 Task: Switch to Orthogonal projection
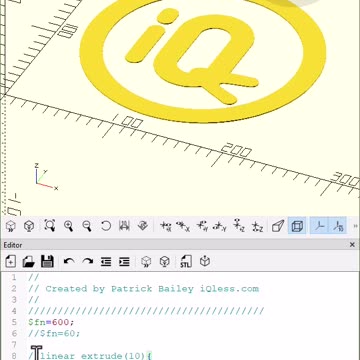[x=297, y=226]
